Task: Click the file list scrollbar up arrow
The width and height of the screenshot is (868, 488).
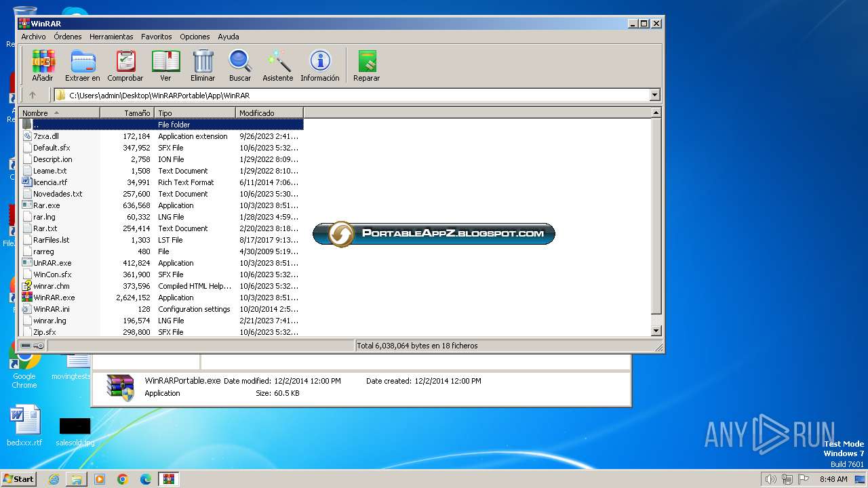Action: point(656,113)
